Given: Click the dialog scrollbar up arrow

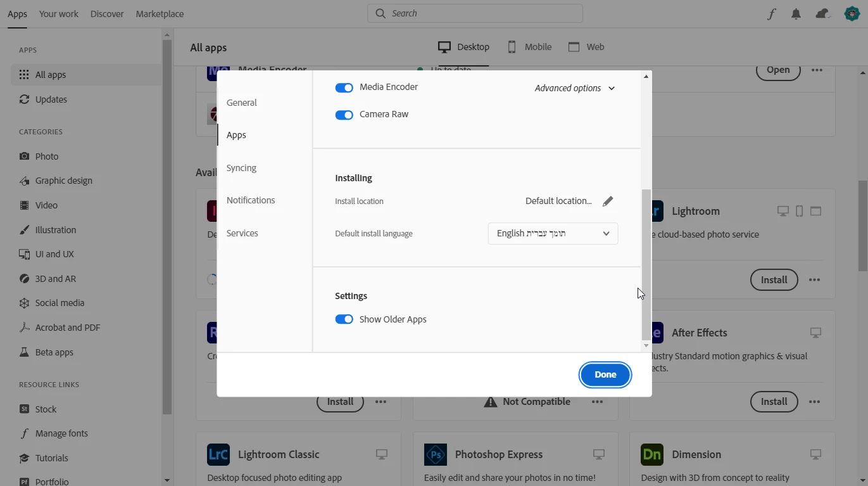Looking at the screenshot, I should click(x=646, y=77).
